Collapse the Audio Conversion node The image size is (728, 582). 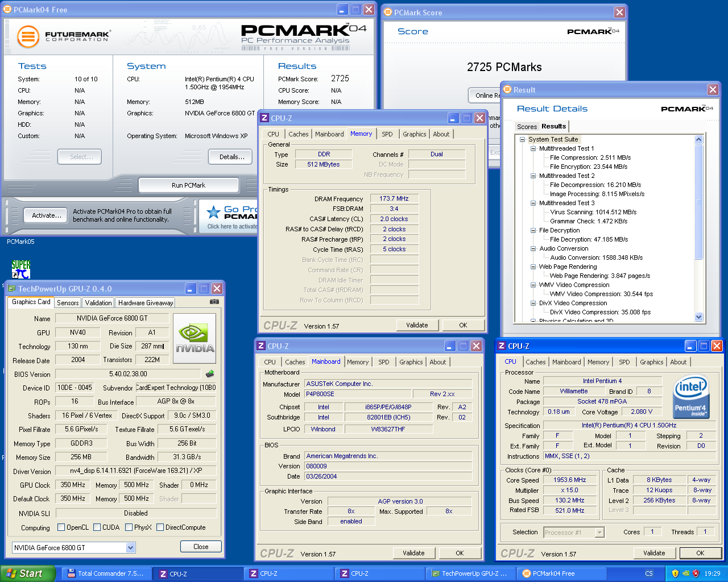[x=533, y=248]
